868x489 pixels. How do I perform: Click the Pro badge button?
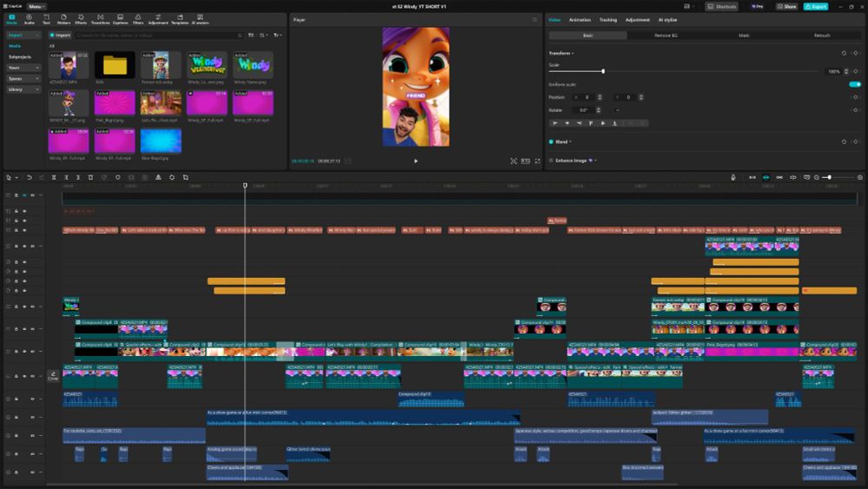click(757, 6)
